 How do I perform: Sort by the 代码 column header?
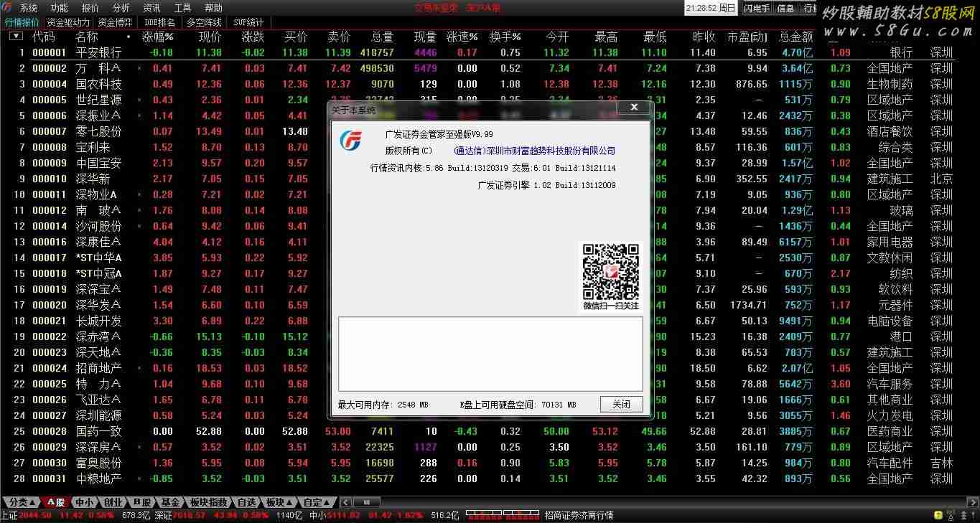pyautogui.click(x=44, y=36)
